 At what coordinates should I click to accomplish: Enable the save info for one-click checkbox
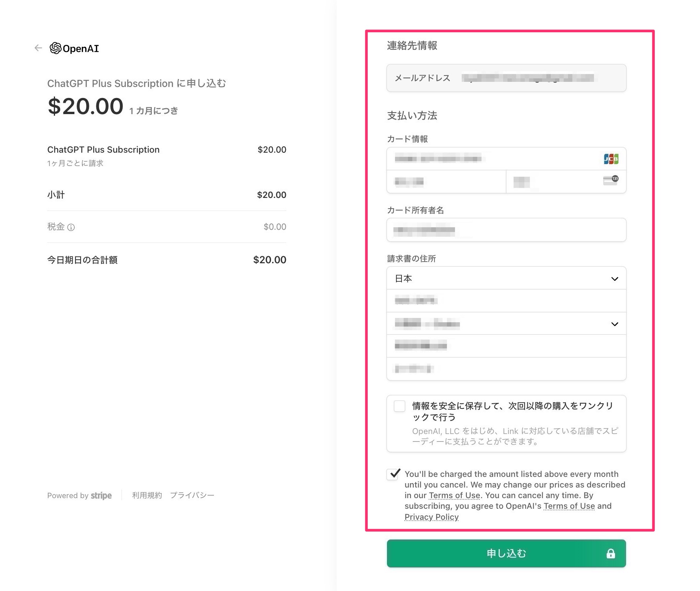[x=400, y=406]
